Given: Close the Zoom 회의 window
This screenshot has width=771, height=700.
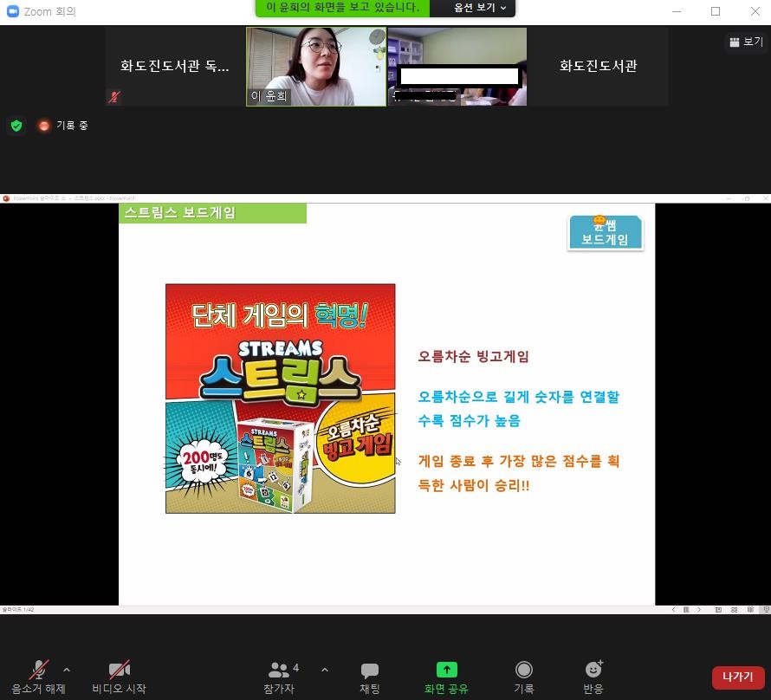Looking at the screenshot, I should click(755, 11).
